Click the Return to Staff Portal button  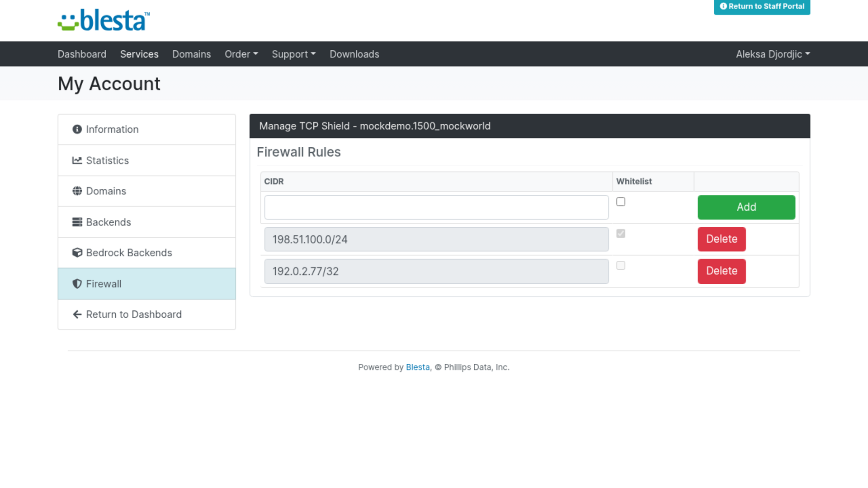pos(762,7)
